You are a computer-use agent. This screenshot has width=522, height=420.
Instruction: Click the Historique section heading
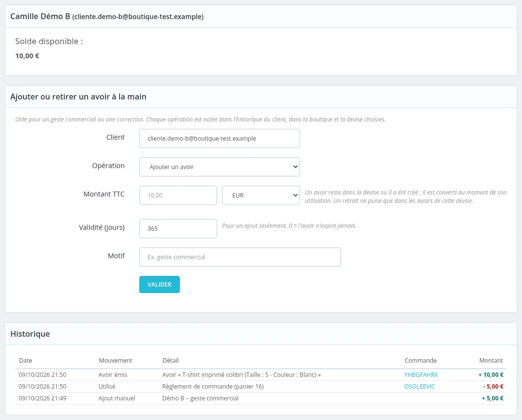click(30, 334)
